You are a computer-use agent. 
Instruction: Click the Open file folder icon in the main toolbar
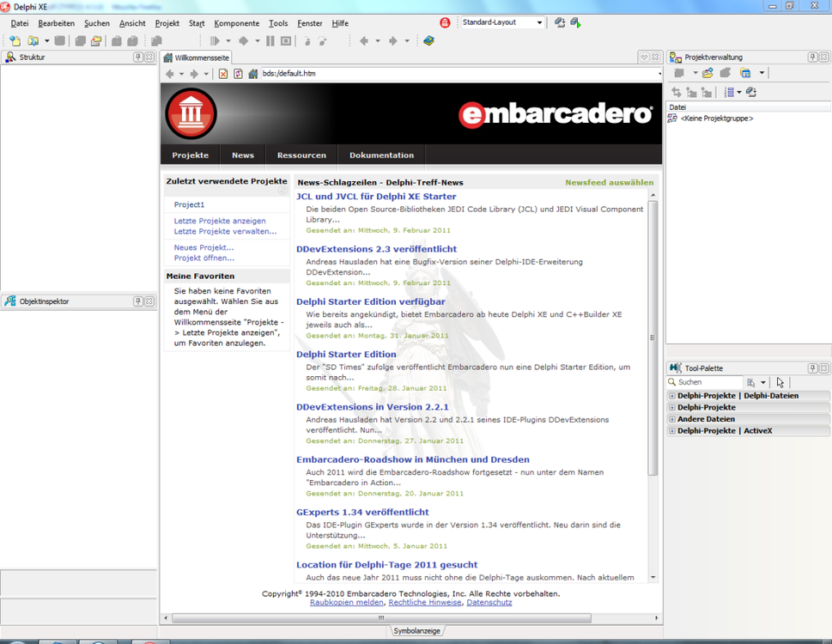click(33, 41)
